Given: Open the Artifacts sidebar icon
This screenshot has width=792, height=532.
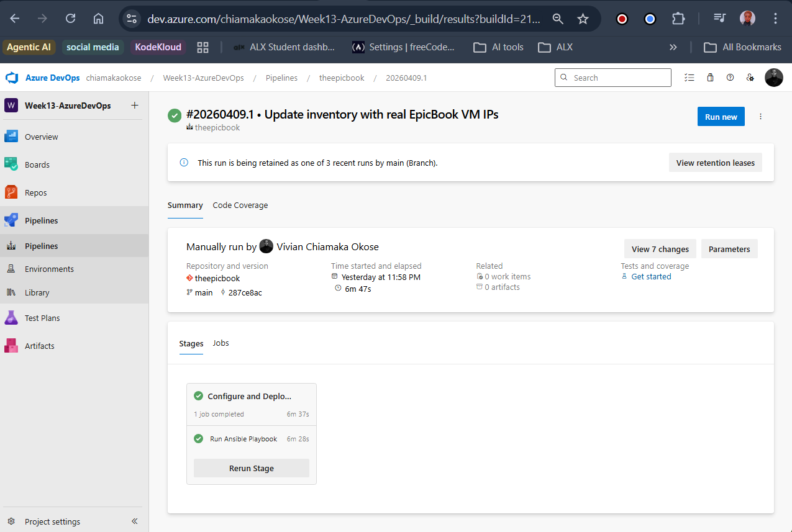Looking at the screenshot, I should point(11,346).
